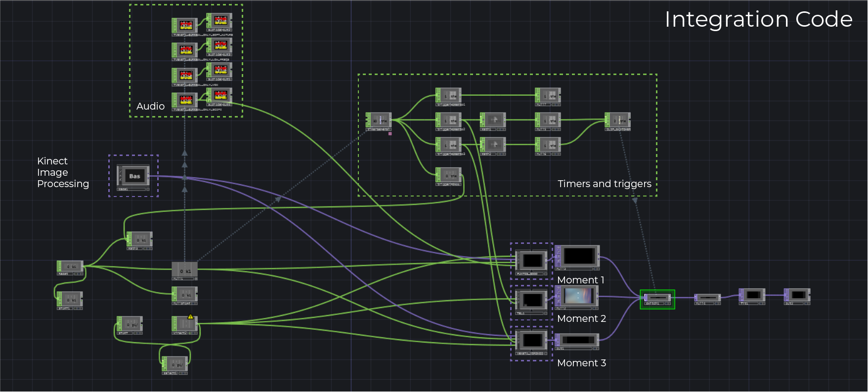Viewport: 868px width, 392px height.
Task: Click the 'Moment 1' label
Action: coord(581,280)
